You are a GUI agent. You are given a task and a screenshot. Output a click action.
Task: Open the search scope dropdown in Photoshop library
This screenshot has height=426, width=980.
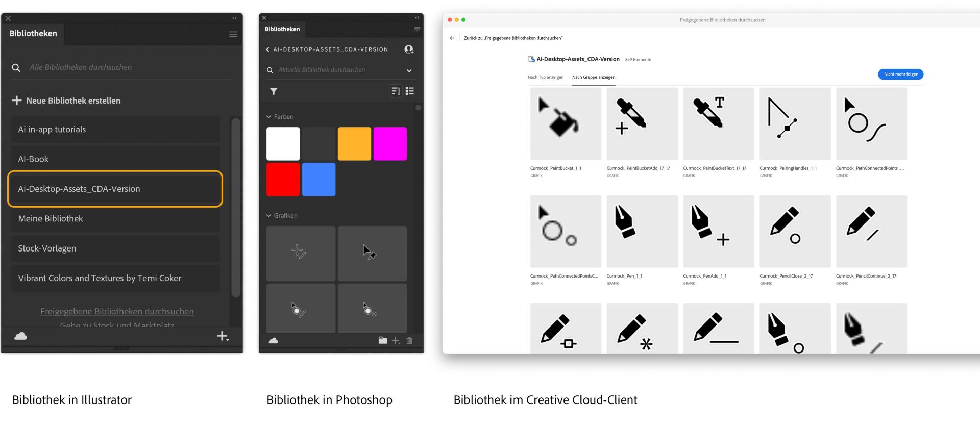point(409,70)
